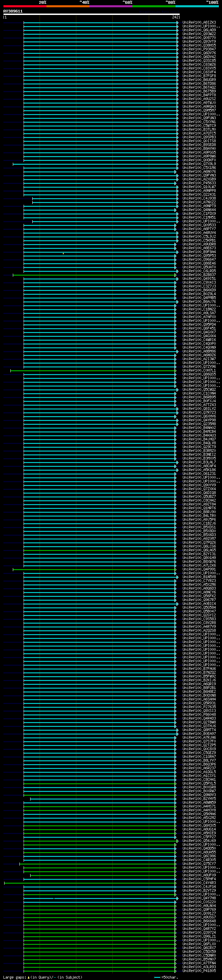
Task: Click the purple ~60% legend color bar
Action: [111, 6]
